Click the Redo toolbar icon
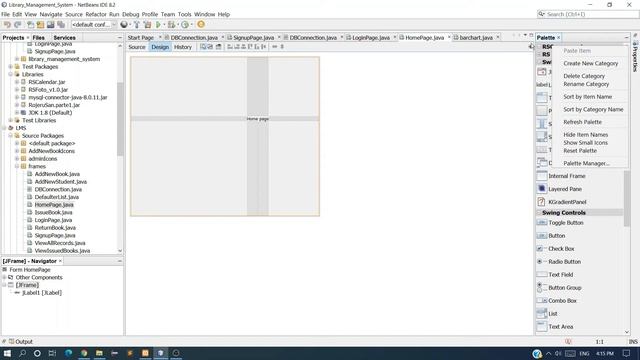Image resolution: width=640 pixels, height=360 pixels. (x=17, y=24)
